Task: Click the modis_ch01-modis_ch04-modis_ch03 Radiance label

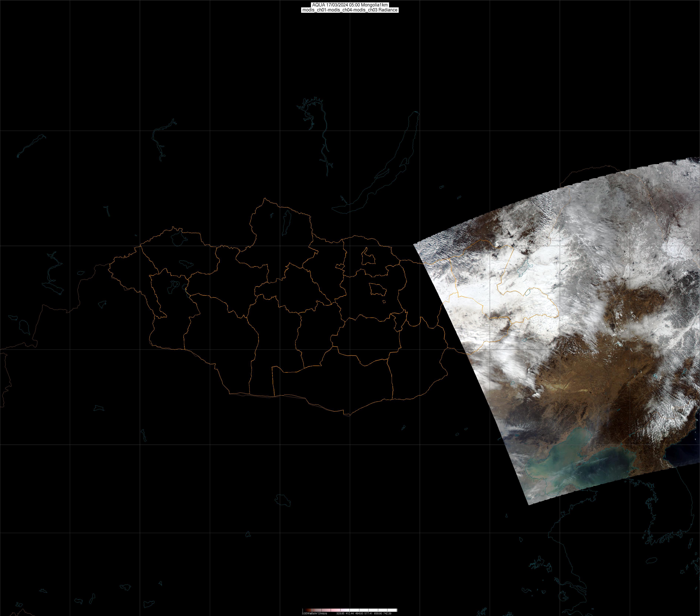Action: (350, 10)
